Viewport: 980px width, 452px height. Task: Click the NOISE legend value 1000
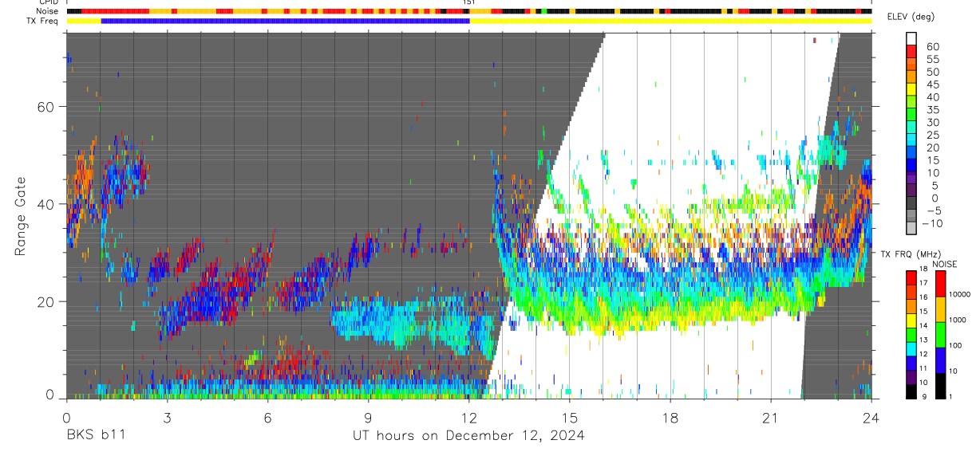(x=958, y=320)
